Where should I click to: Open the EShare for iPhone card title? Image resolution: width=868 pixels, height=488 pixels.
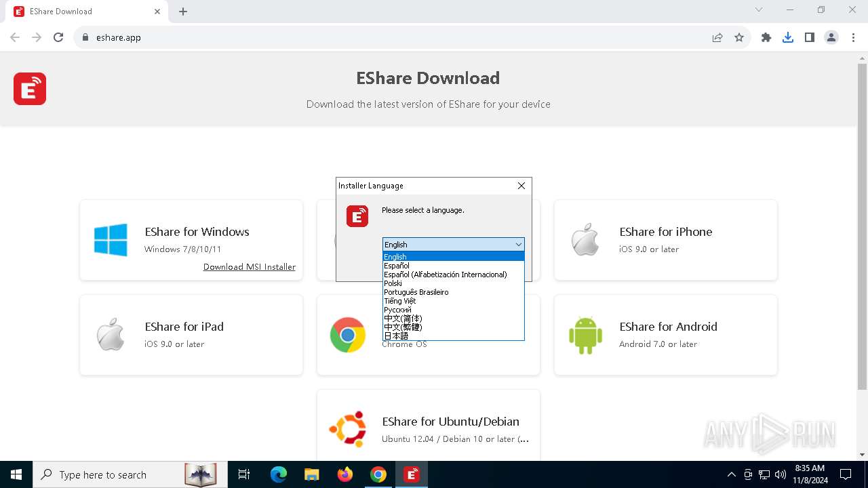click(x=666, y=232)
